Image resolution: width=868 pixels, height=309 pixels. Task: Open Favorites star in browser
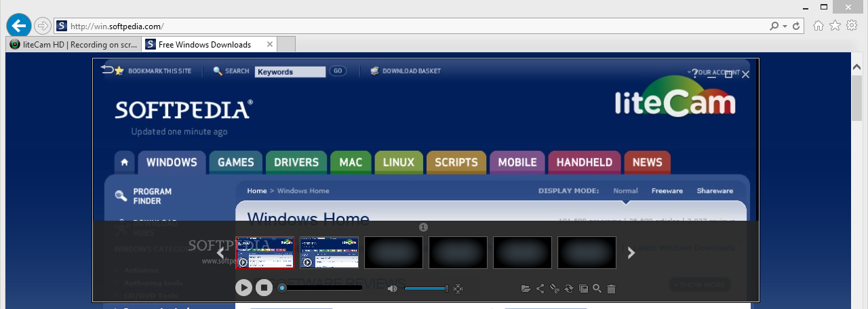[x=835, y=25]
